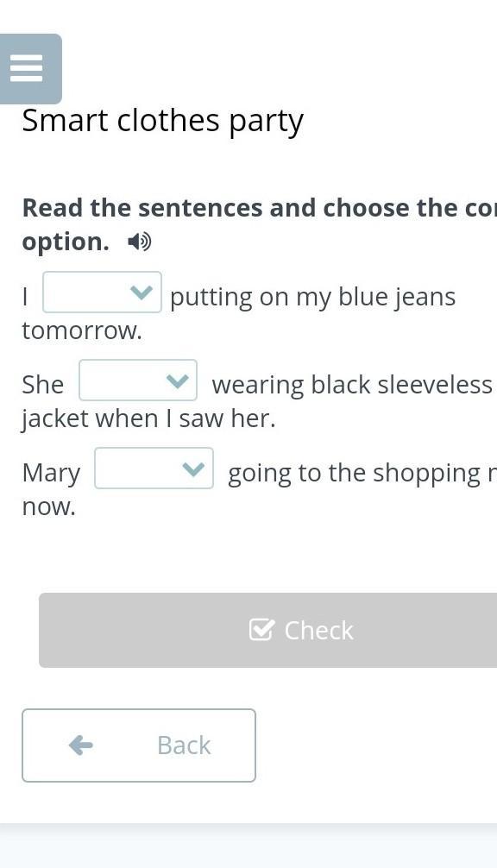
Task: Go back with the Back button
Action: (139, 745)
